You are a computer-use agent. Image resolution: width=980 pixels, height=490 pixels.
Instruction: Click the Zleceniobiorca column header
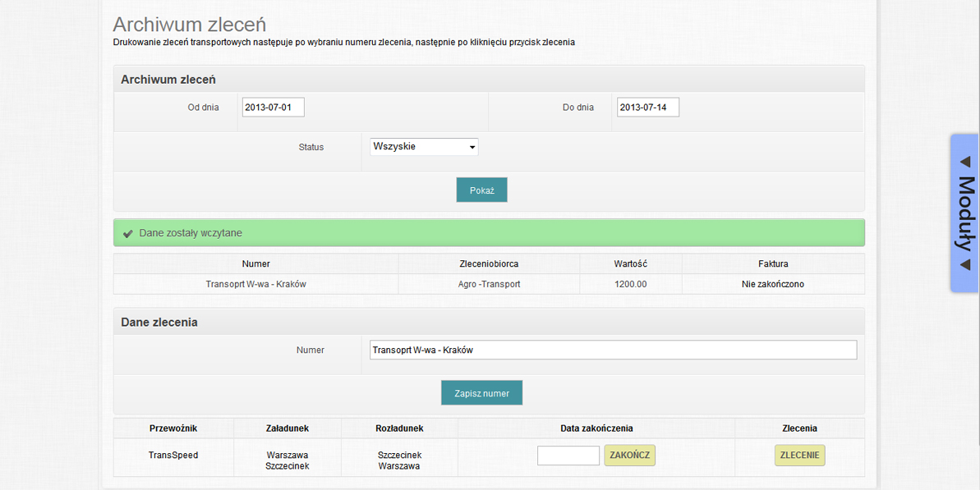(489, 263)
